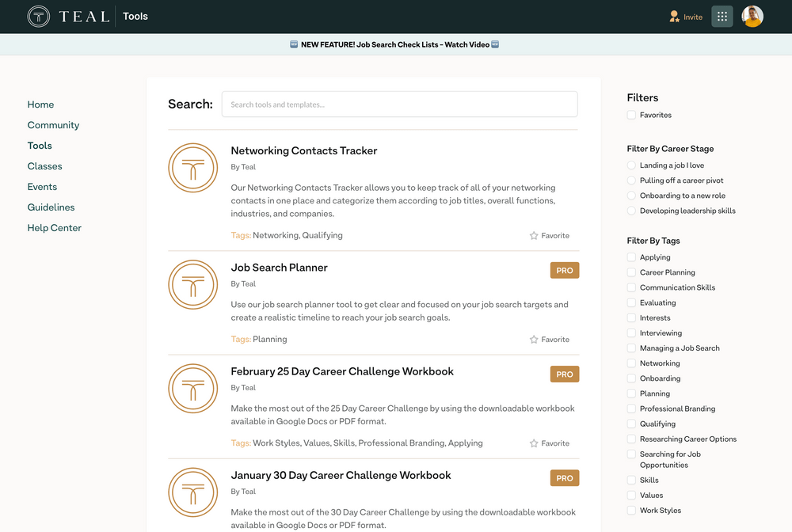This screenshot has height=532, width=792.
Task: Select Developing leadership skills stage
Action: [x=631, y=211]
